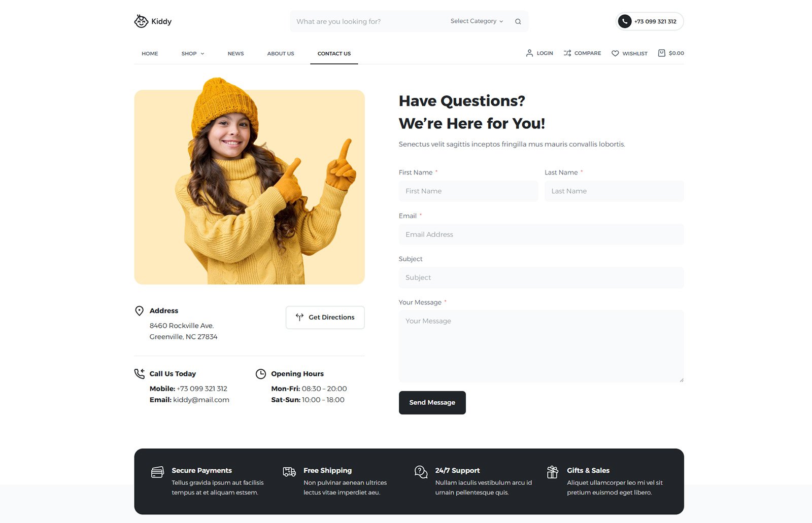Click the Wishlist heart icon
Image resolution: width=812 pixels, height=523 pixels.
[615, 53]
